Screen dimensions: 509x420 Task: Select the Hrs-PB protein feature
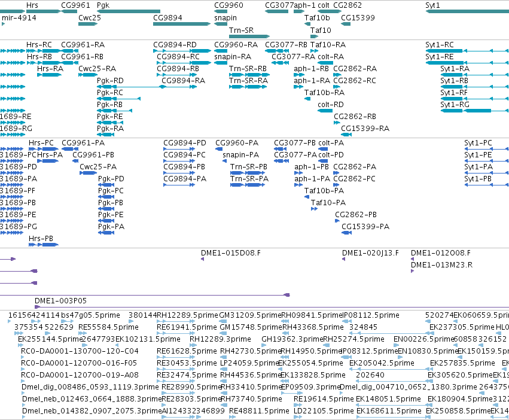click(44, 244)
